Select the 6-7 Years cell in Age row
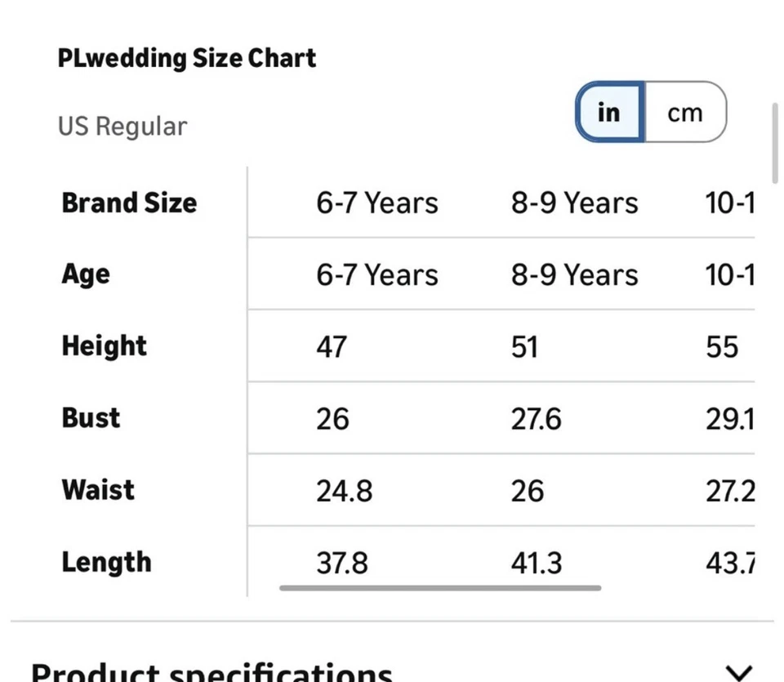The width and height of the screenshot is (784, 682). (377, 274)
